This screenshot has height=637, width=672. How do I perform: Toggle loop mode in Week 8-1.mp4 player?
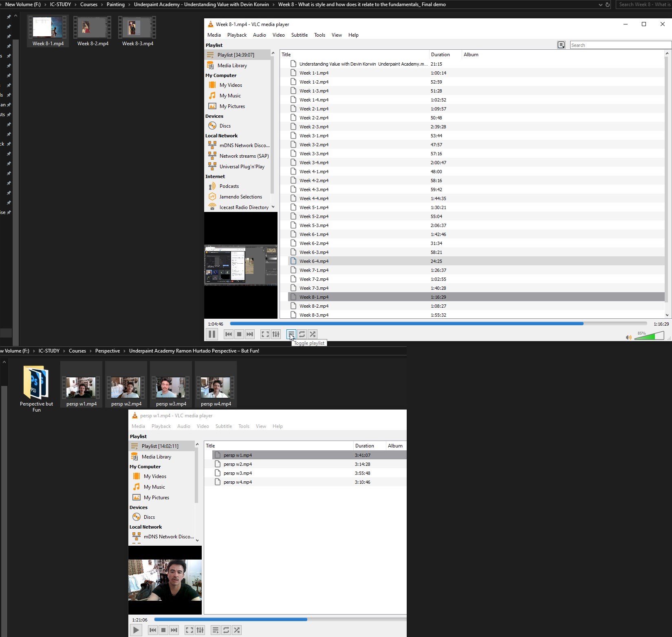click(302, 334)
